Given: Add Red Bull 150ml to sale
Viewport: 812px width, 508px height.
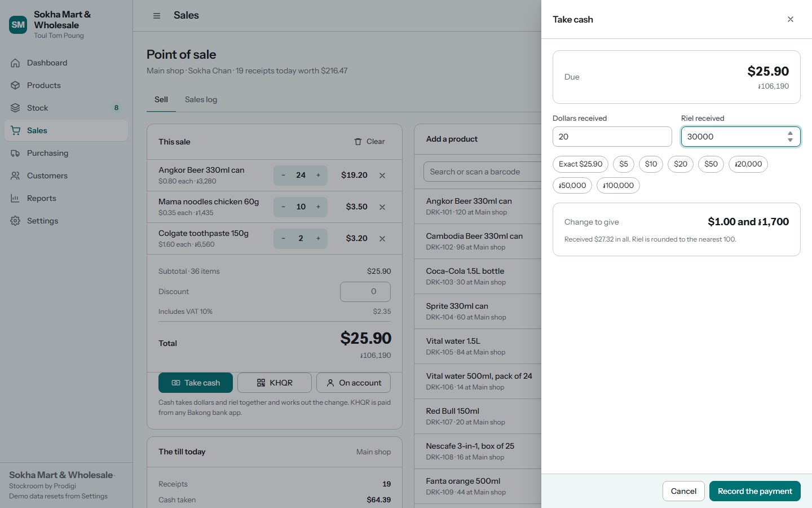Looking at the screenshot, I should (478, 417).
